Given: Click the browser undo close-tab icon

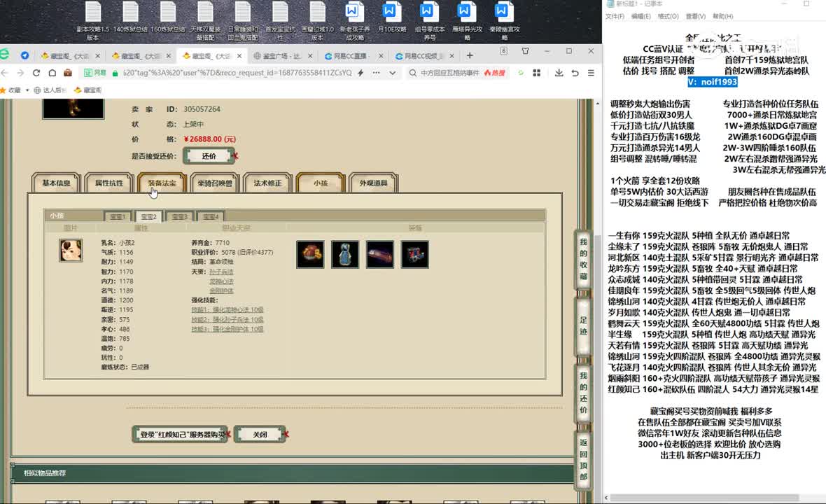Looking at the screenshot, I should click(575, 73).
